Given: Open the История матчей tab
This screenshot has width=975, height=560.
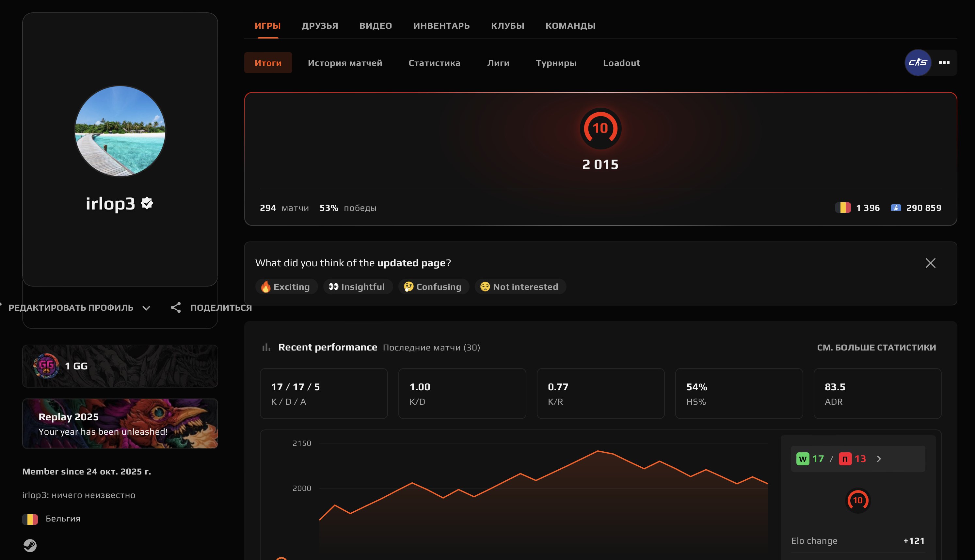Looking at the screenshot, I should click(x=345, y=63).
